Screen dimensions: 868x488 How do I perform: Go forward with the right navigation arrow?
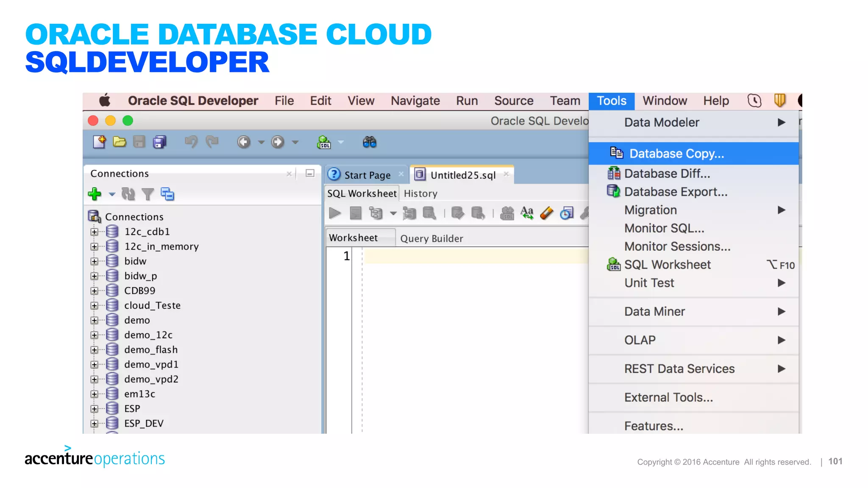pos(278,142)
